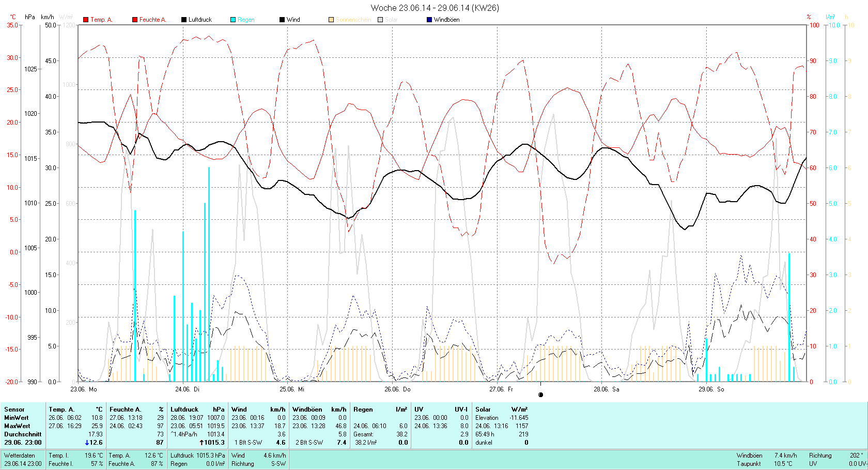Click the Regen label in the legend
The width and height of the screenshot is (868, 470).
tap(246, 20)
